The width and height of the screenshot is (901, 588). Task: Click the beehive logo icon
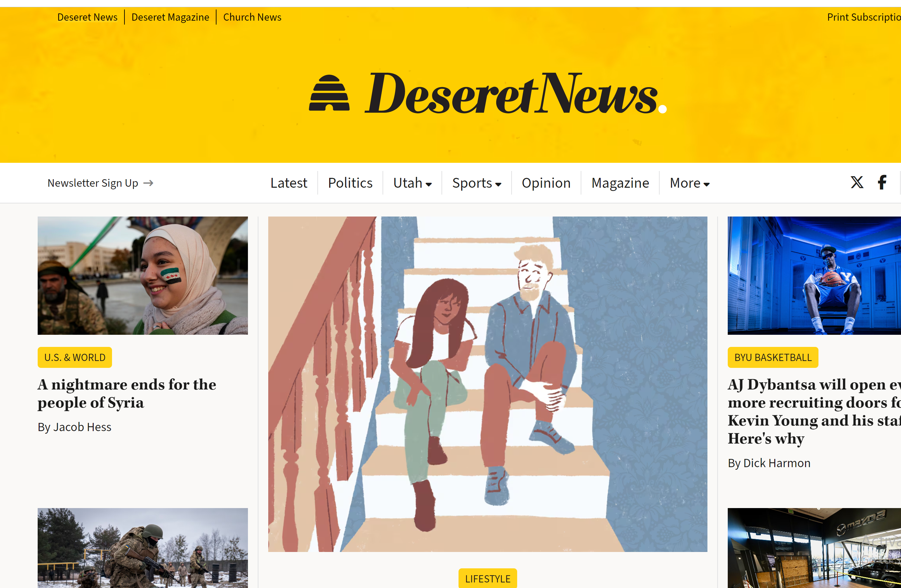[329, 93]
